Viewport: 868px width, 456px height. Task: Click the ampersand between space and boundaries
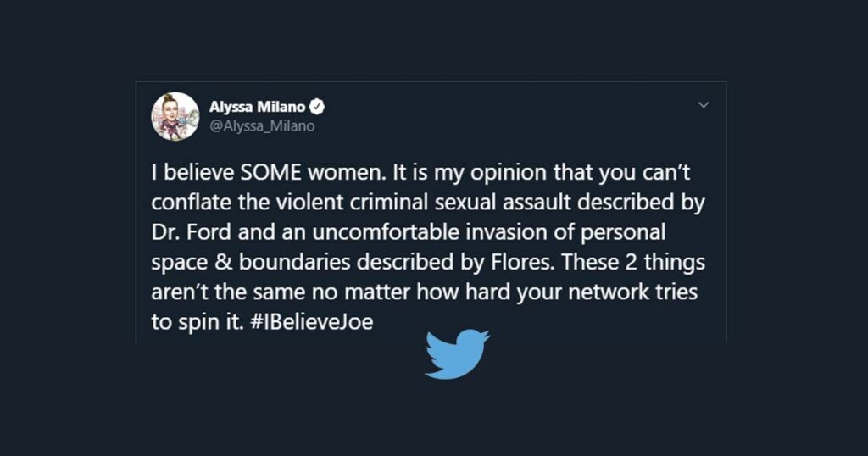223,262
